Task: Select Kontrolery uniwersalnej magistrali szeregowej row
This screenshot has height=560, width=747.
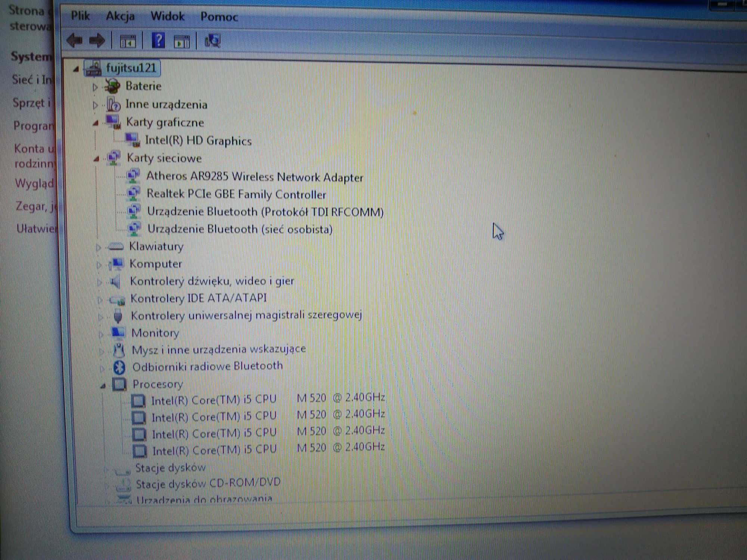Action: click(247, 315)
